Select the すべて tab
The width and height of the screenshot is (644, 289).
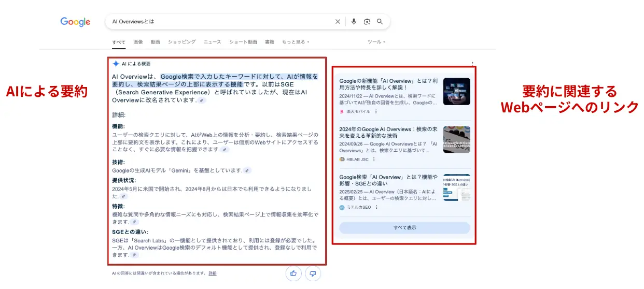tap(119, 42)
